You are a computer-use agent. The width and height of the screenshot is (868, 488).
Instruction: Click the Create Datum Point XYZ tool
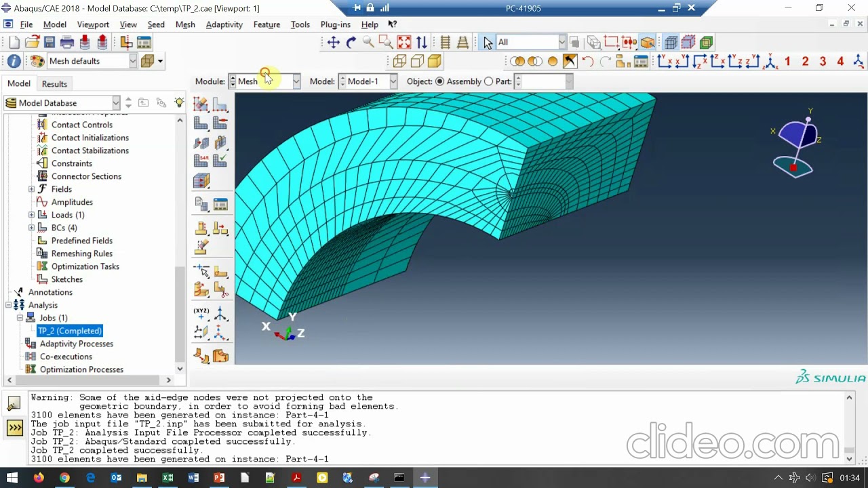tap(201, 314)
